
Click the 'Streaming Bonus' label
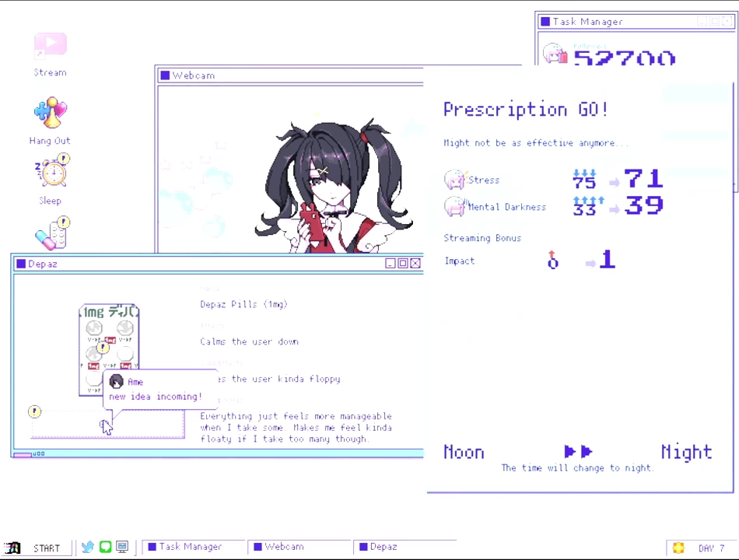pyautogui.click(x=482, y=238)
